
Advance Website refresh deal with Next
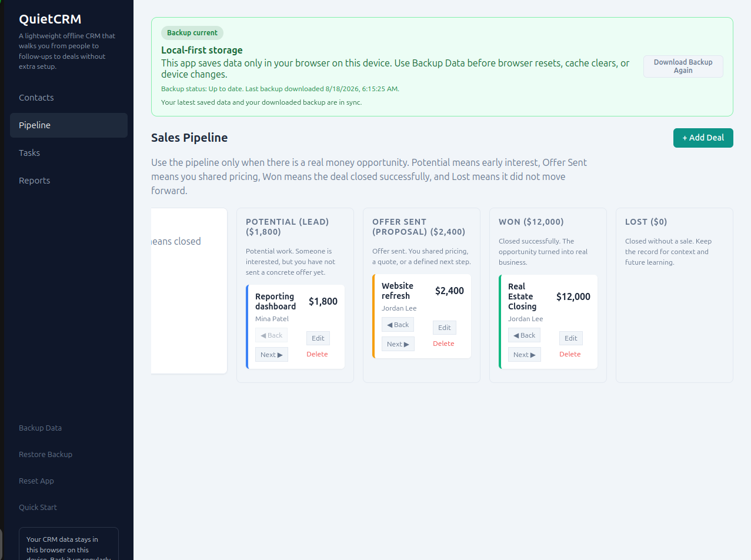398,344
